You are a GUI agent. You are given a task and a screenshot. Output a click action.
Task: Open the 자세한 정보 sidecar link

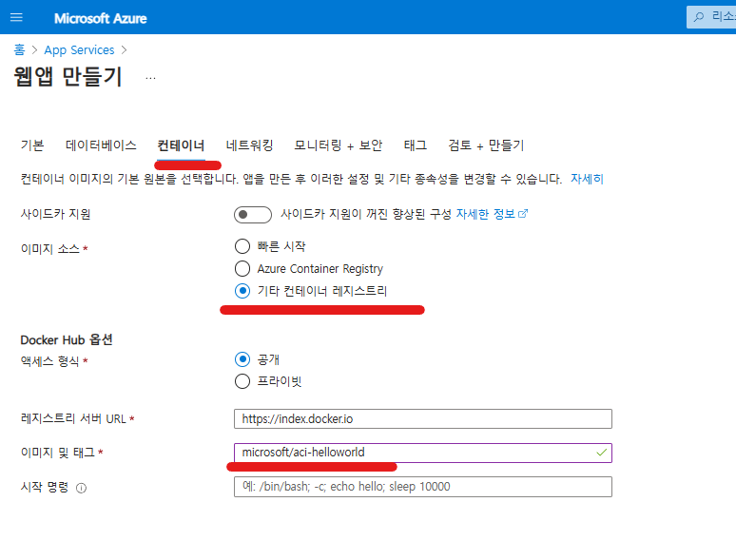486,214
